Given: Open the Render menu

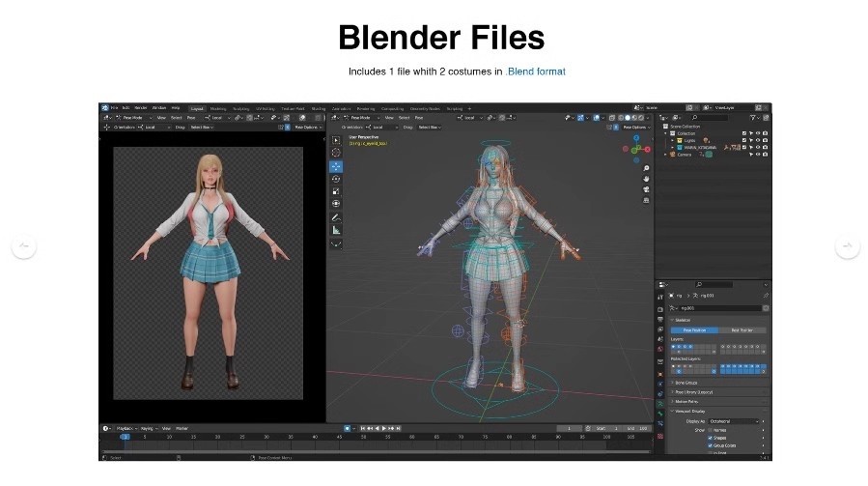Looking at the screenshot, I should [141, 108].
